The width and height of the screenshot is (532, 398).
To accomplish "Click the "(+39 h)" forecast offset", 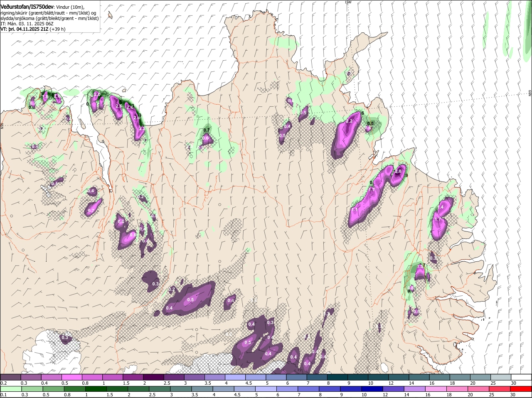I will [x=57, y=29].
